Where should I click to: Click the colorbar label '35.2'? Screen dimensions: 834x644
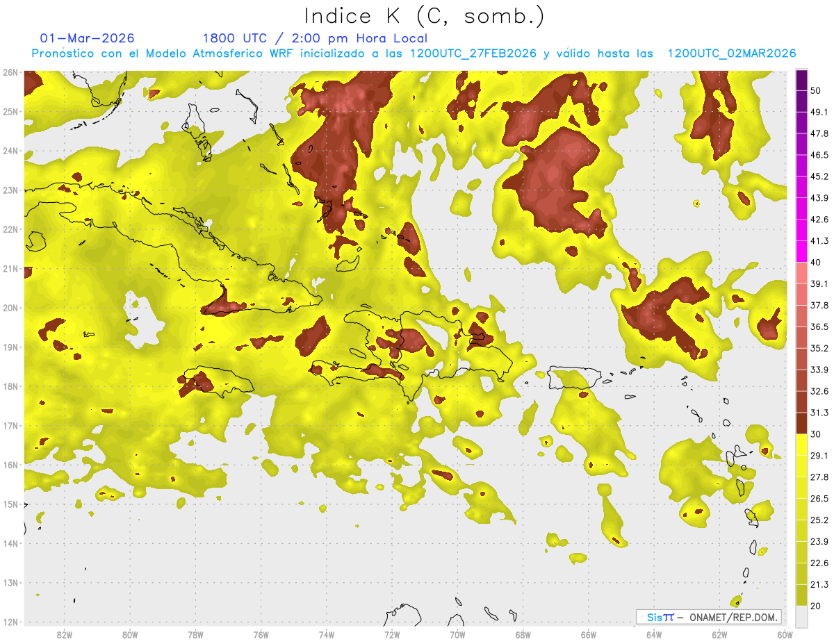pyautogui.click(x=819, y=349)
